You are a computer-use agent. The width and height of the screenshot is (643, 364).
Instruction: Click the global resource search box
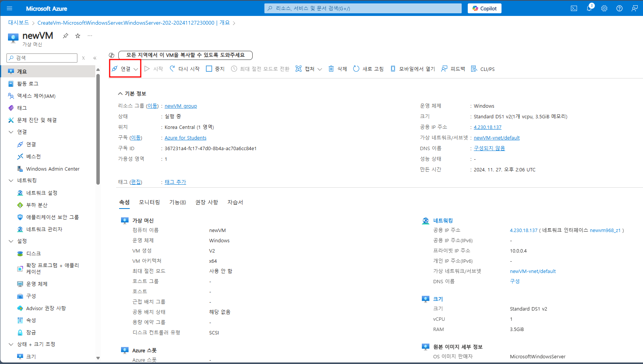pos(363,8)
